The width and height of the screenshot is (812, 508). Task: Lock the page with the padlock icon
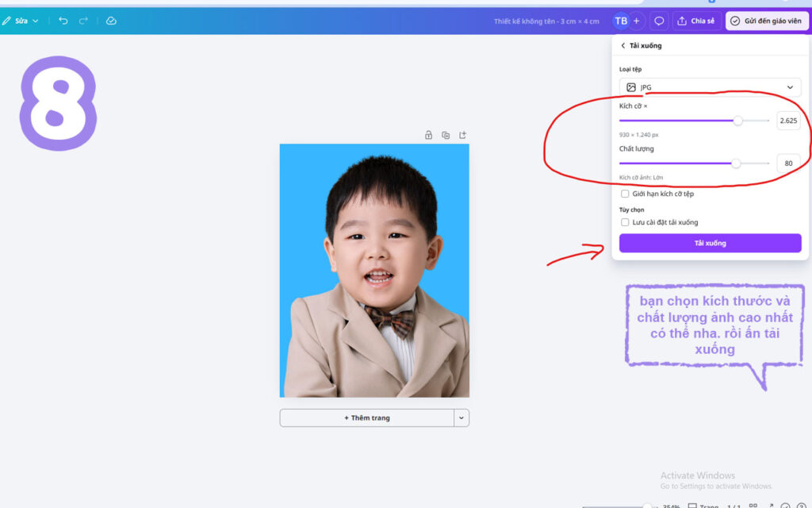[428, 135]
